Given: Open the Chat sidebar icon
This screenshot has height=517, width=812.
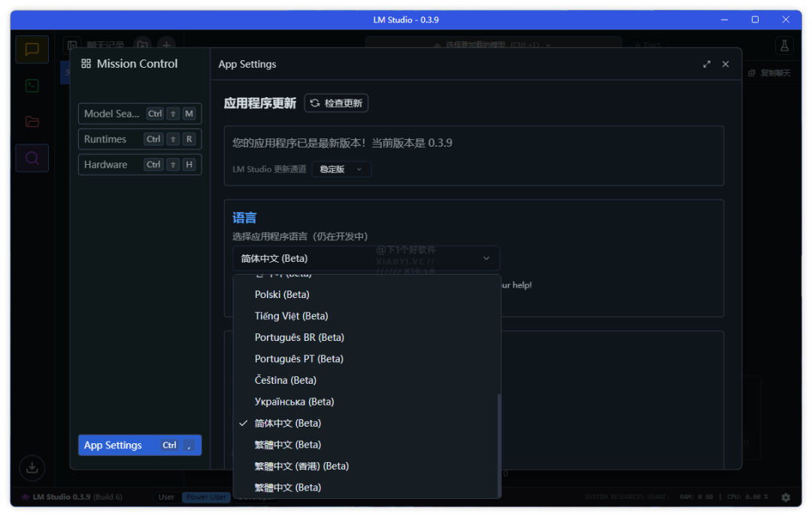Looking at the screenshot, I should tap(32, 50).
